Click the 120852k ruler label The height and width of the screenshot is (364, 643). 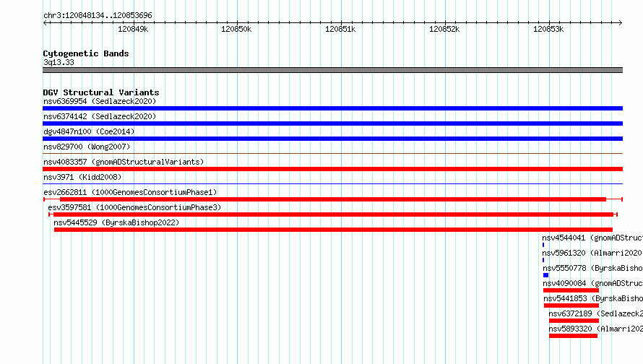[x=444, y=29]
